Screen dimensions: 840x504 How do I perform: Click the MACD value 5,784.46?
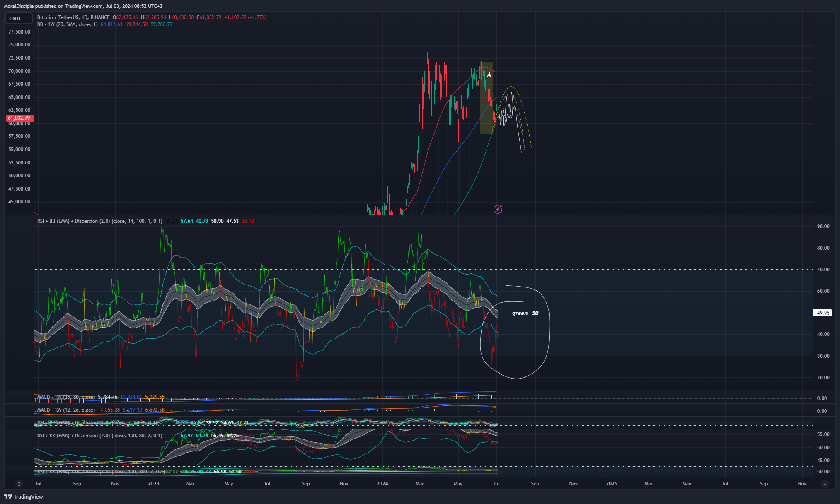pyautogui.click(x=108, y=397)
